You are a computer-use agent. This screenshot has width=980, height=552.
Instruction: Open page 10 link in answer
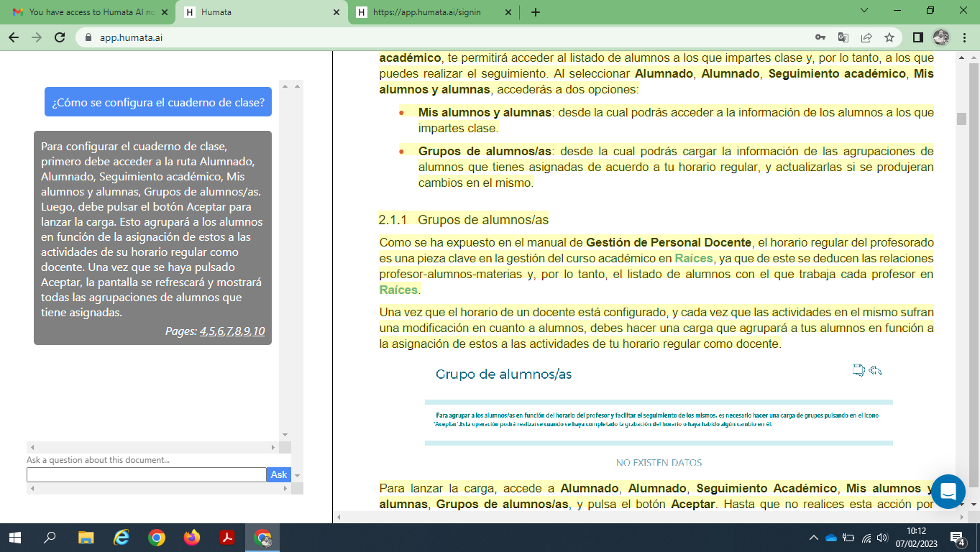click(x=259, y=331)
